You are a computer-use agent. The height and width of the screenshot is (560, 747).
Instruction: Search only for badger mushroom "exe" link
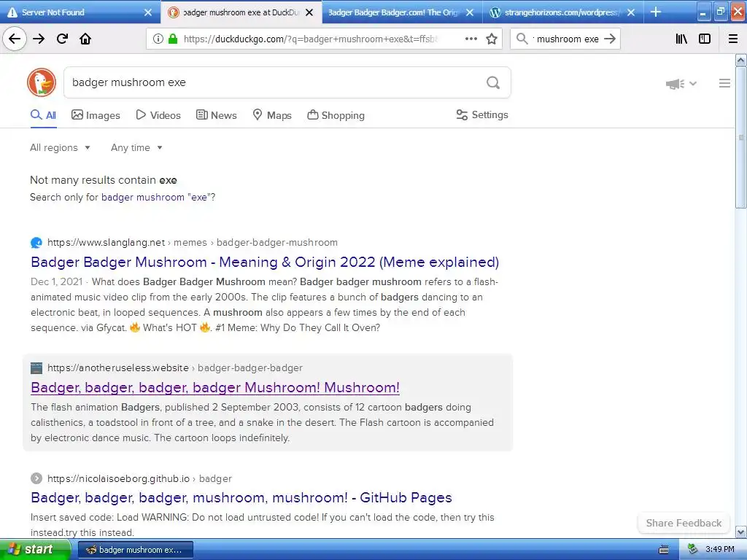[155, 197]
